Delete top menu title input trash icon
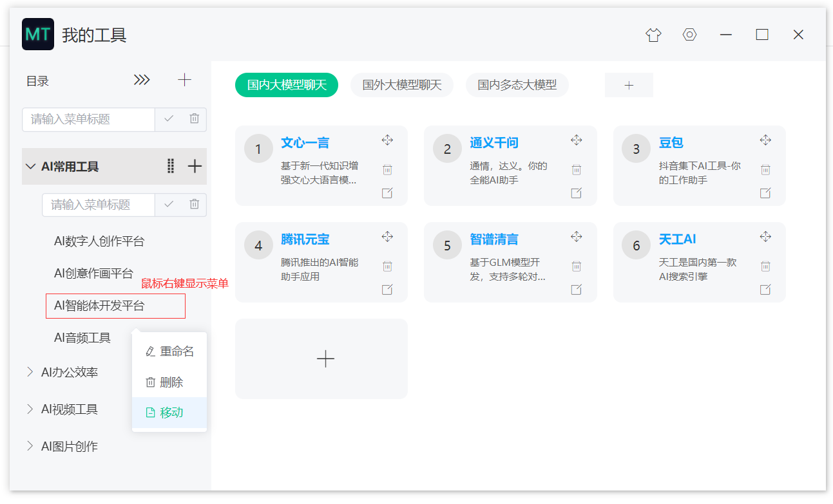Screen dimensions: 833x504 194,119
